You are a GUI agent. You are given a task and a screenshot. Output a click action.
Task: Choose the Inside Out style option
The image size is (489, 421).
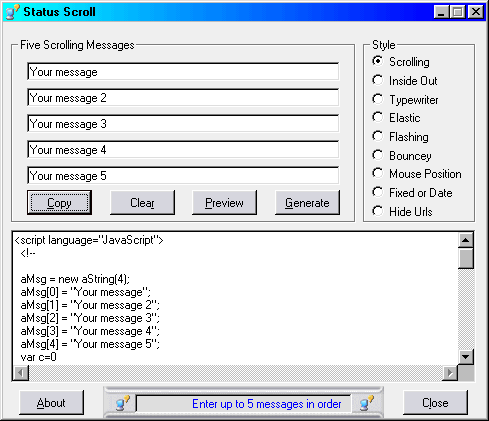378,80
